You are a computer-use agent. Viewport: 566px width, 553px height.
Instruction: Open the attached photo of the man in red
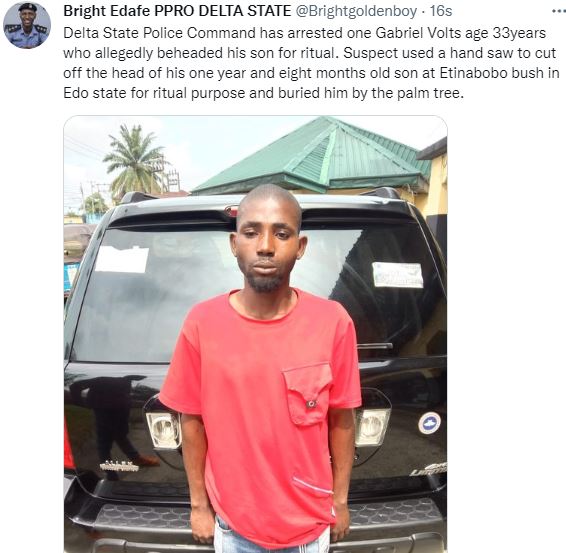pyautogui.click(x=256, y=334)
